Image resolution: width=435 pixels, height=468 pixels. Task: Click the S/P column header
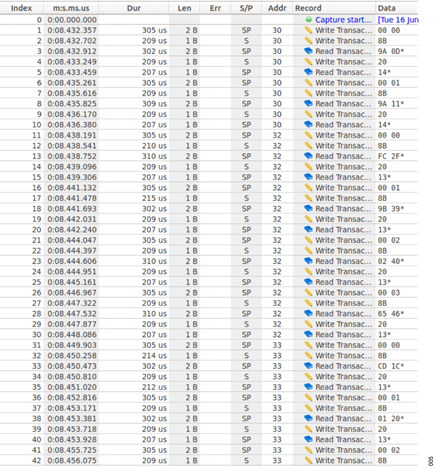click(x=246, y=8)
